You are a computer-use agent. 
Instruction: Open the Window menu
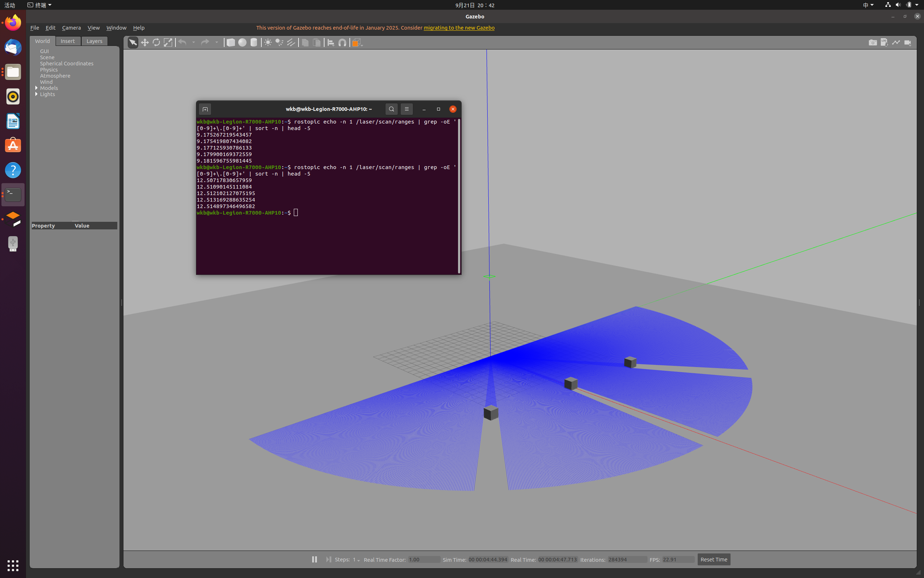116,27
